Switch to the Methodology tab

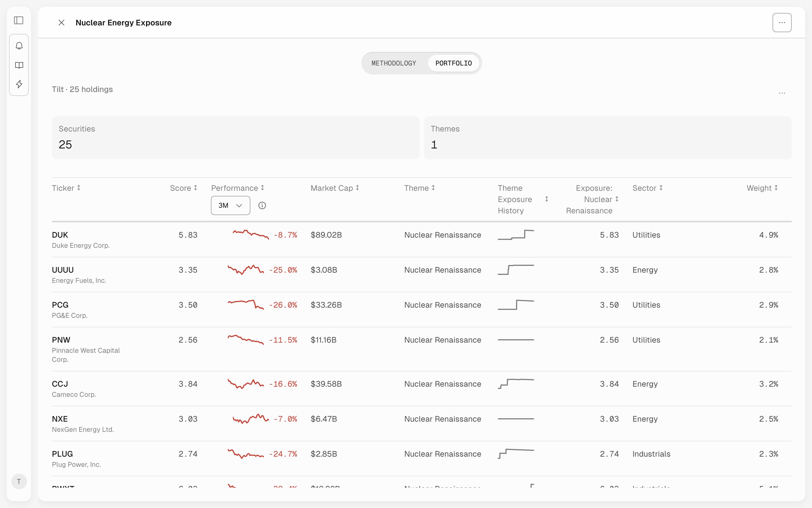(x=394, y=63)
